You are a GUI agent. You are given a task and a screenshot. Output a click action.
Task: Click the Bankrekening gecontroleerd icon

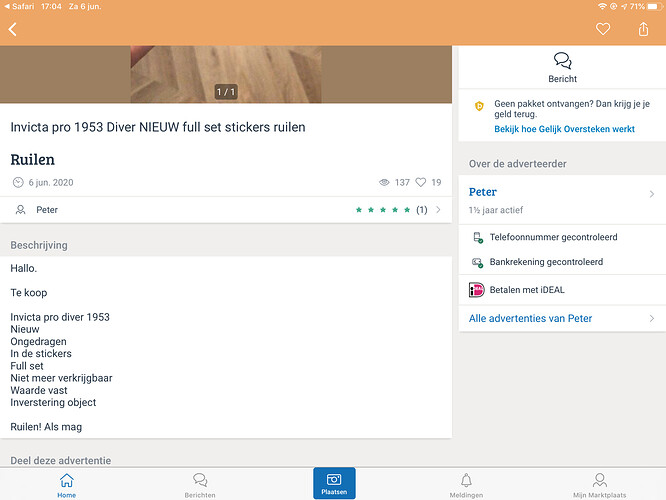478,262
